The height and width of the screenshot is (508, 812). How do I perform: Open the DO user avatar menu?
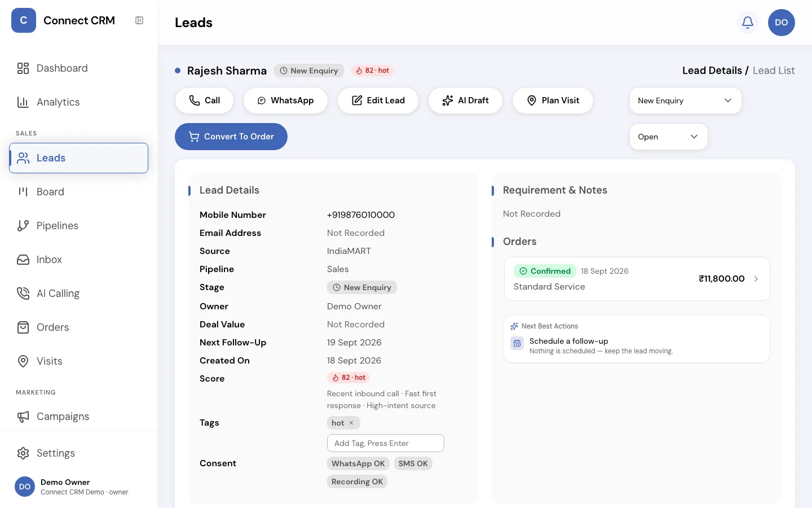[x=782, y=23]
